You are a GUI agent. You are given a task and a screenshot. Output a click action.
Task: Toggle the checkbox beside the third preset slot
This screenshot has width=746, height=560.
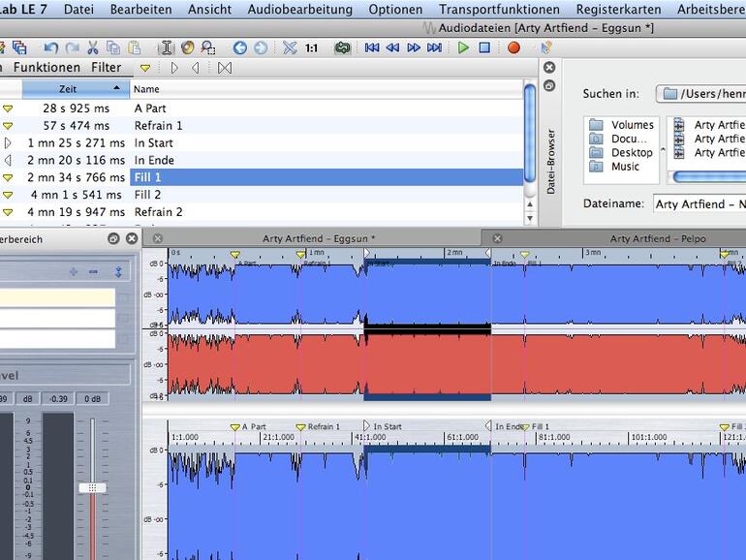[x=123, y=339]
